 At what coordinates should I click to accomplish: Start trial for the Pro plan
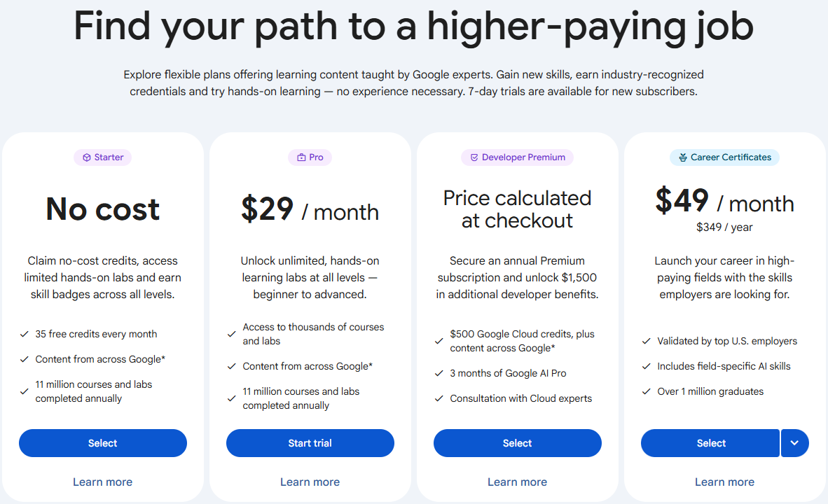pos(310,443)
